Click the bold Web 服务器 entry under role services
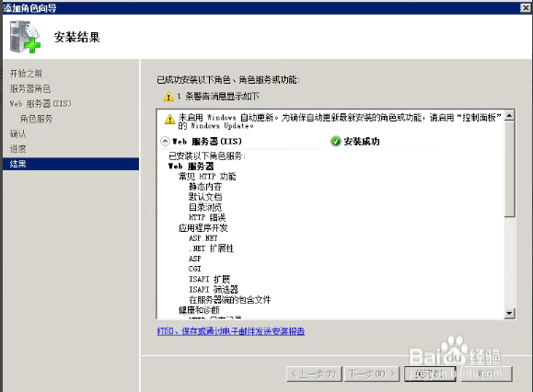Viewport: 533px width, 392px height. (x=191, y=167)
